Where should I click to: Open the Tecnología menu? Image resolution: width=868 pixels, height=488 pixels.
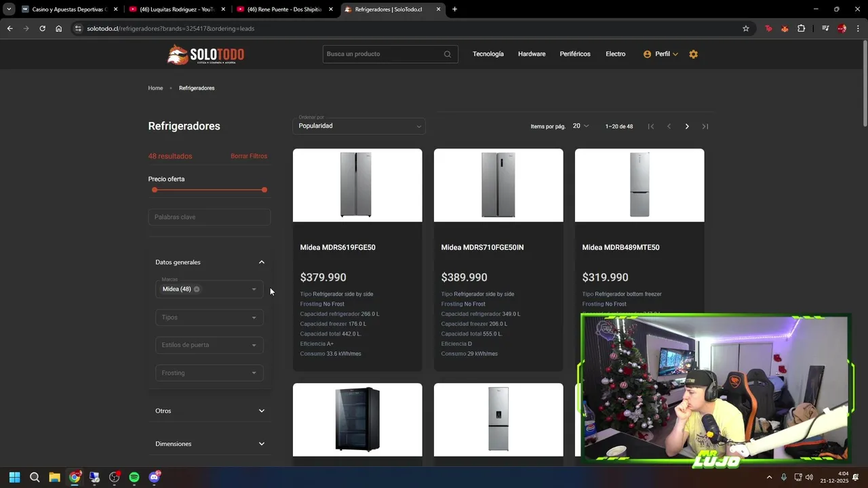tap(488, 54)
